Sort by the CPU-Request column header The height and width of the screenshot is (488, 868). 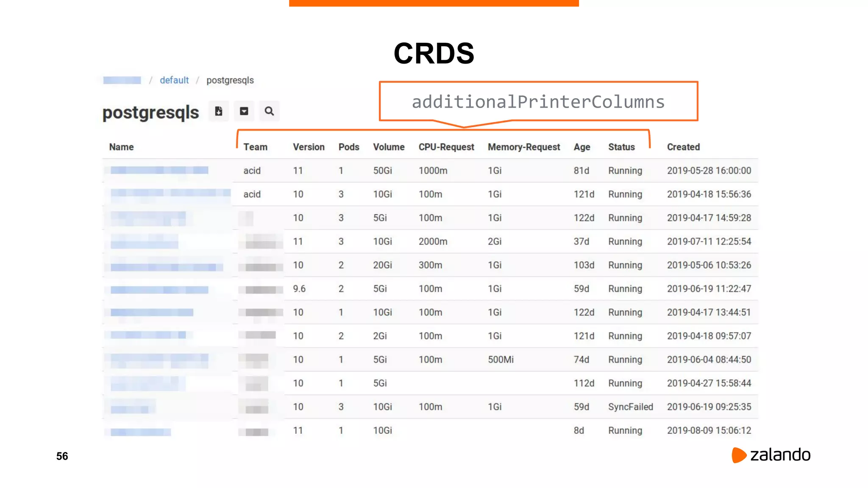point(446,147)
